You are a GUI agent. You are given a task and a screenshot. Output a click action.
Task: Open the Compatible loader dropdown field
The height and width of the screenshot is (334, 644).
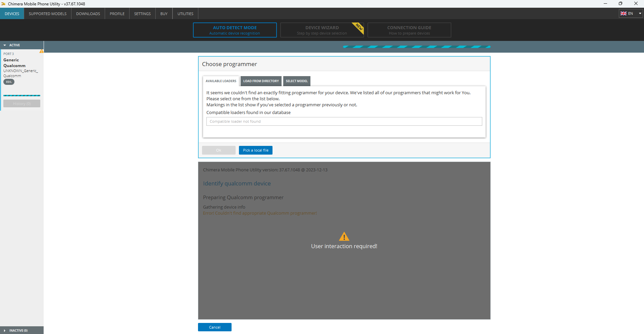point(344,121)
